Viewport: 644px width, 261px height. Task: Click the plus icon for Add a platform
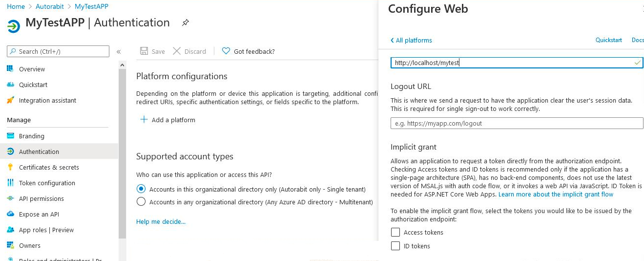coord(144,120)
